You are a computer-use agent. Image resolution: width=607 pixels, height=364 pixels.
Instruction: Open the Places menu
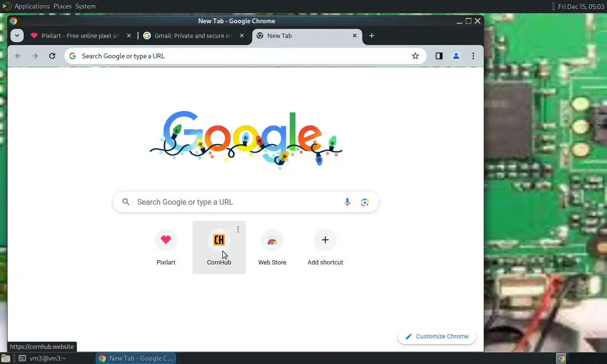point(62,6)
